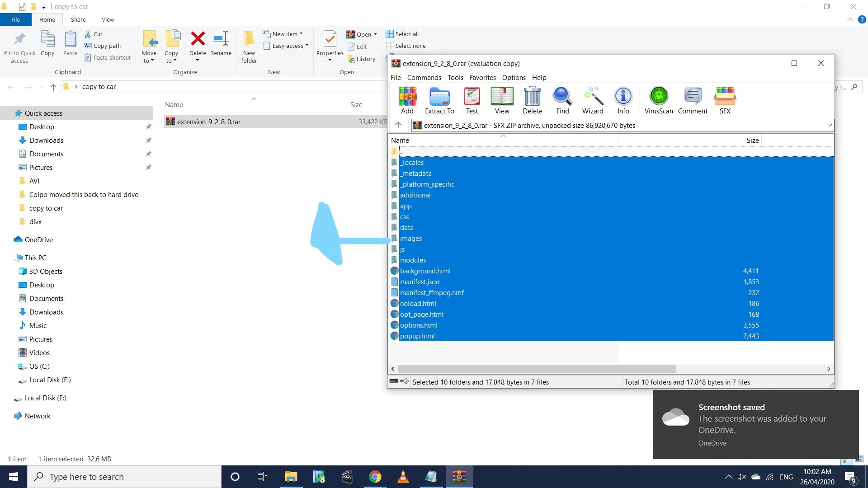The width and height of the screenshot is (868, 488).
Task: Click the Extract To toolbar icon
Action: (439, 100)
